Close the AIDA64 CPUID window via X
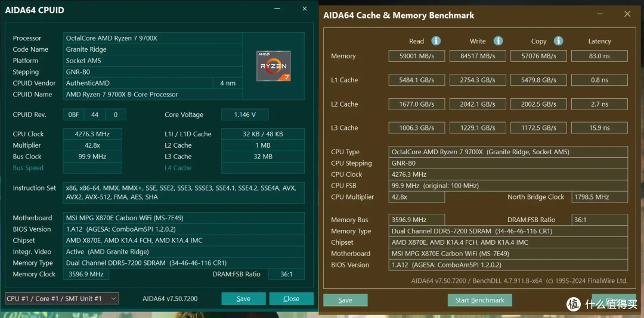The width and height of the screenshot is (644, 318). pyautogui.click(x=304, y=8)
